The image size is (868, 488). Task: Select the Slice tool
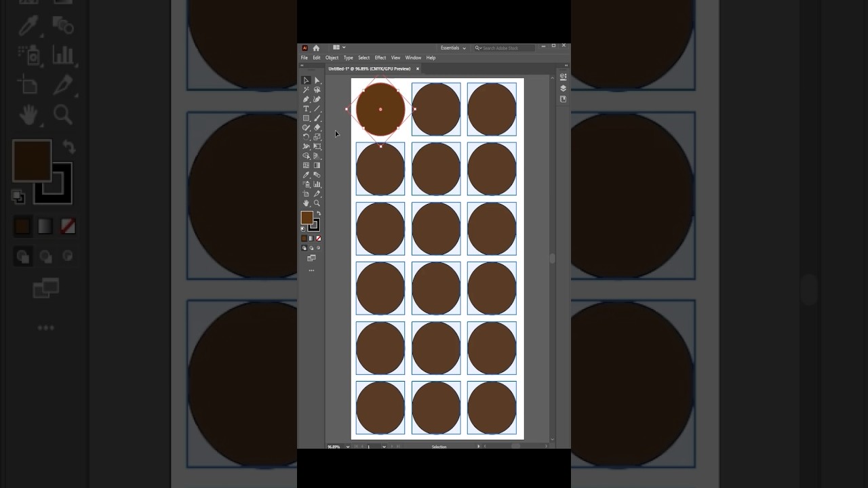(317, 194)
